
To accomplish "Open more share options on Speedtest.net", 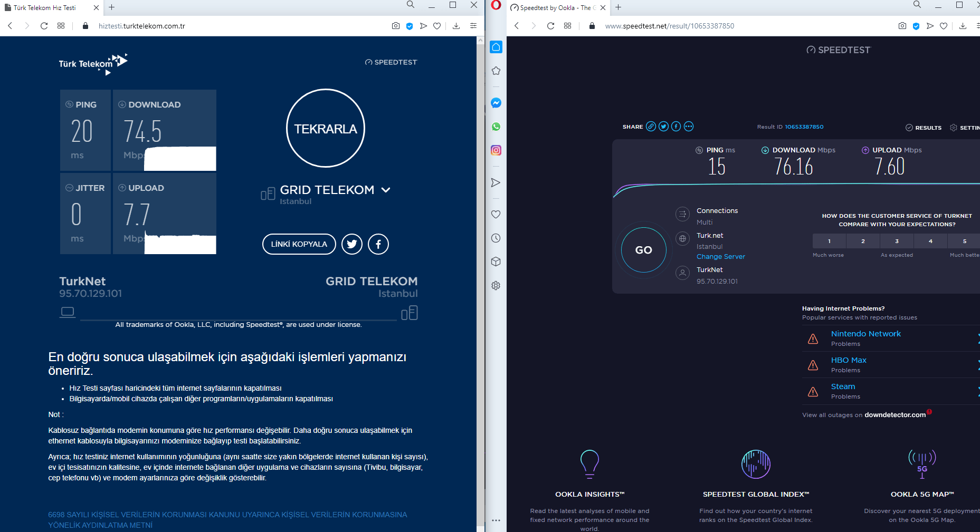I will [689, 127].
